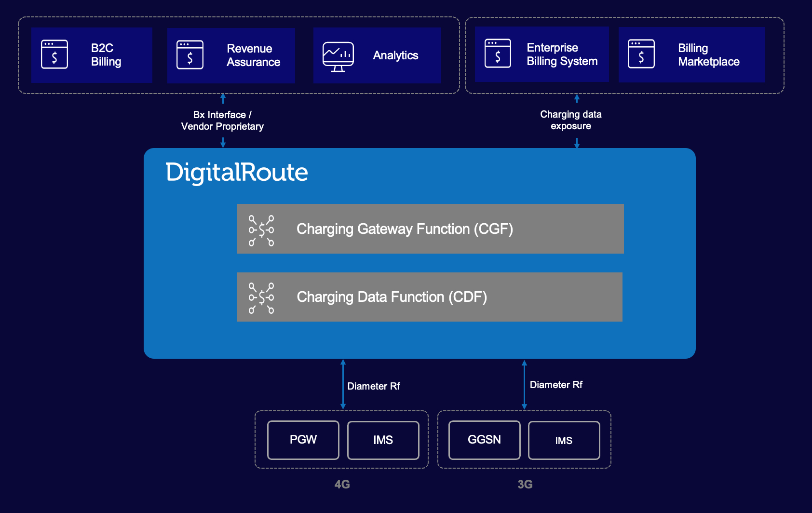
Task: Select the Charging Gateway Function (CGF) bar
Action: click(430, 229)
